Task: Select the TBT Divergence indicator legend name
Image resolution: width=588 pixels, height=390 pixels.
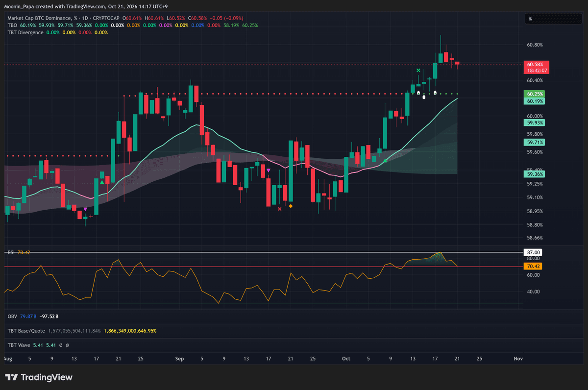Action: (x=25, y=32)
